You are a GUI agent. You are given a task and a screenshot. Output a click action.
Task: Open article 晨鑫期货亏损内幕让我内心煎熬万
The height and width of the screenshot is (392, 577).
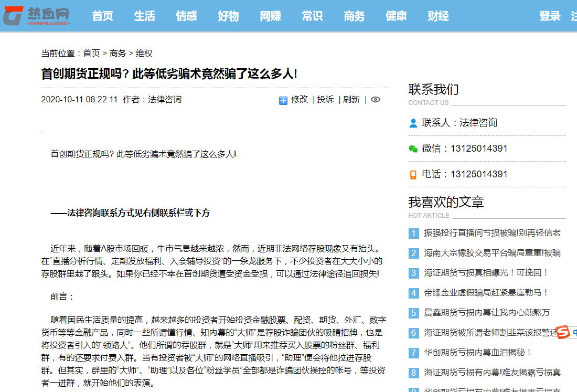coord(486,313)
